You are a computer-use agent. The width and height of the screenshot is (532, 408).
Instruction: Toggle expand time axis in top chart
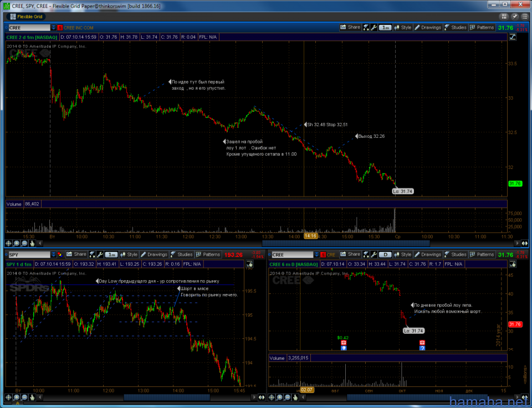[525, 243]
